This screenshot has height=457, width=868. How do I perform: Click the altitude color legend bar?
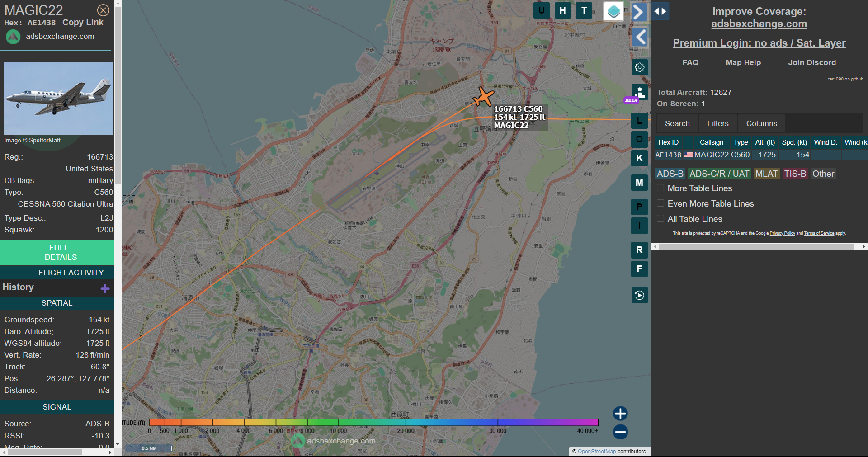tap(373, 422)
